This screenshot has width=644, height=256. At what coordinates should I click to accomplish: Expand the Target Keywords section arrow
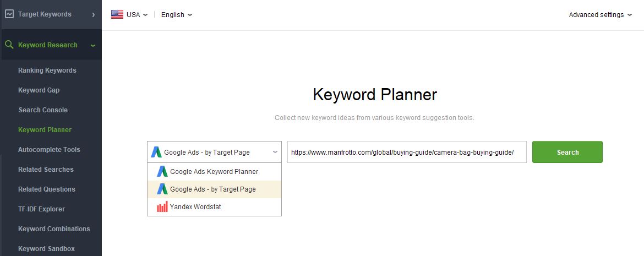click(x=93, y=15)
